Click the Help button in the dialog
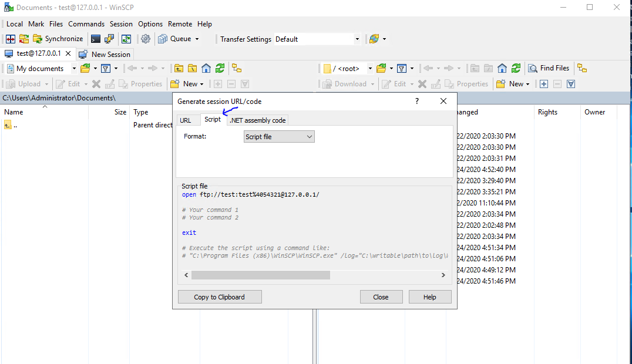 (x=430, y=297)
